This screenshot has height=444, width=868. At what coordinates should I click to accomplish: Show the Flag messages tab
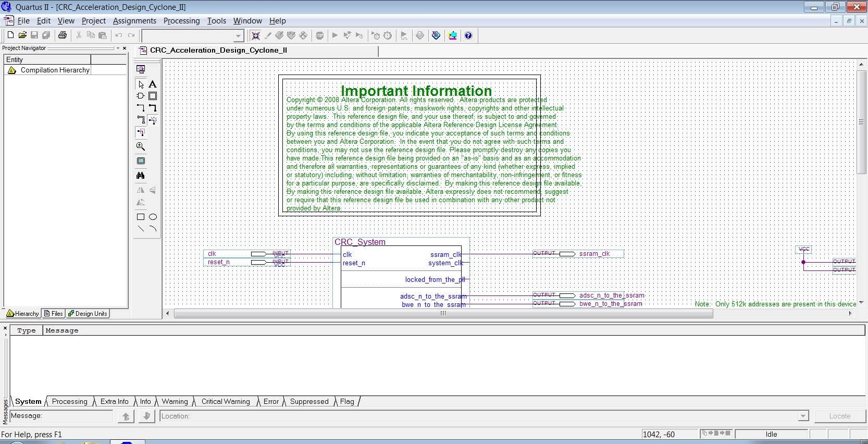pyautogui.click(x=347, y=401)
